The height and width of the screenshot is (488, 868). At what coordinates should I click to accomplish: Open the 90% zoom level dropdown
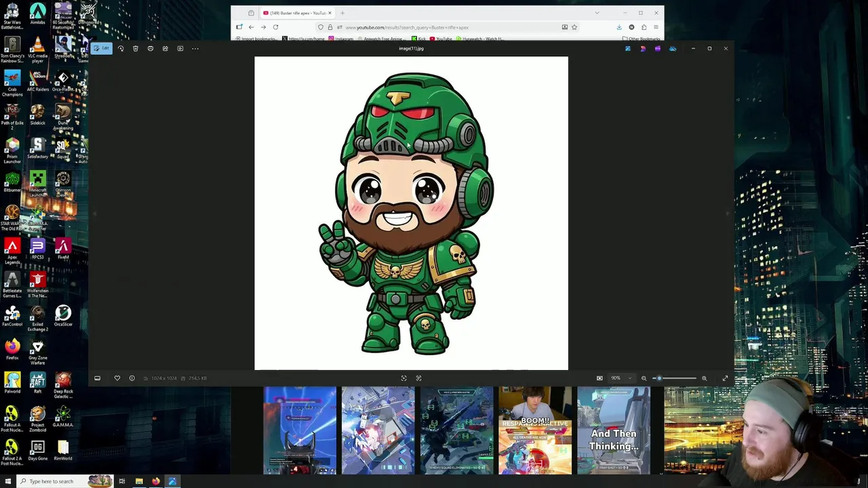[x=620, y=378]
